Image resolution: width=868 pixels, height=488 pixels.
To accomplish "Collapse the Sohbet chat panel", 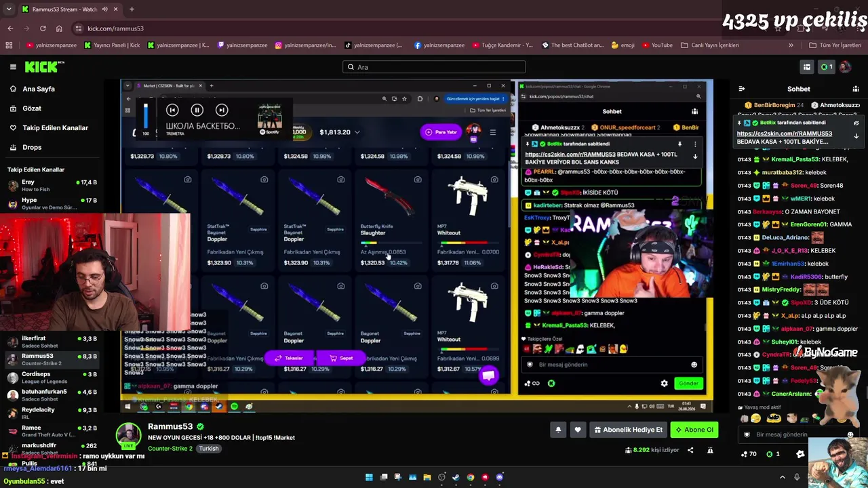I will click(741, 89).
